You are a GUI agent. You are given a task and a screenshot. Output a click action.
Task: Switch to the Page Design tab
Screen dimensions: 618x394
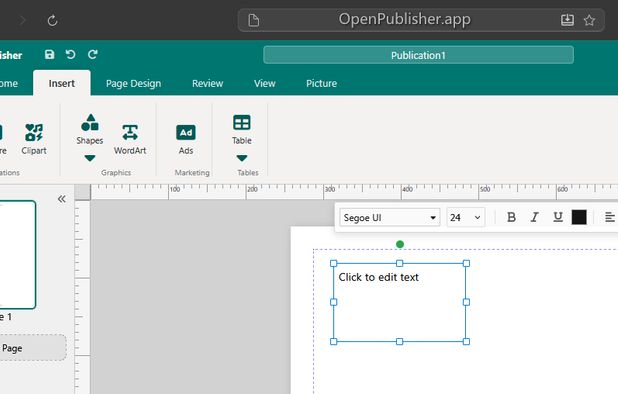click(133, 84)
